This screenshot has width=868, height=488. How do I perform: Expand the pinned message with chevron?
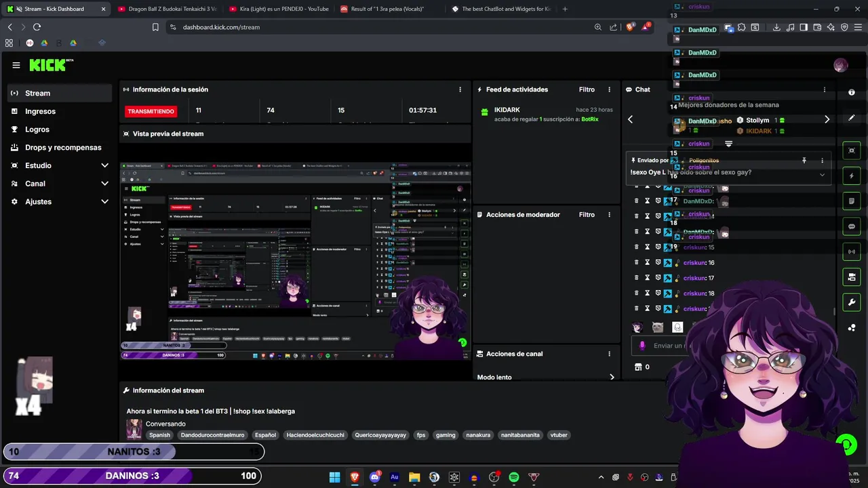coord(822,175)
